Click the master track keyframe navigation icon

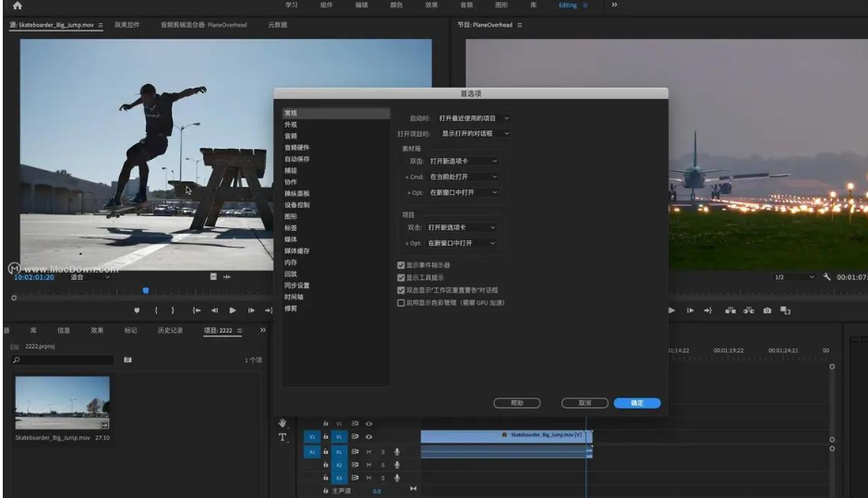click(x=413, y=489)
